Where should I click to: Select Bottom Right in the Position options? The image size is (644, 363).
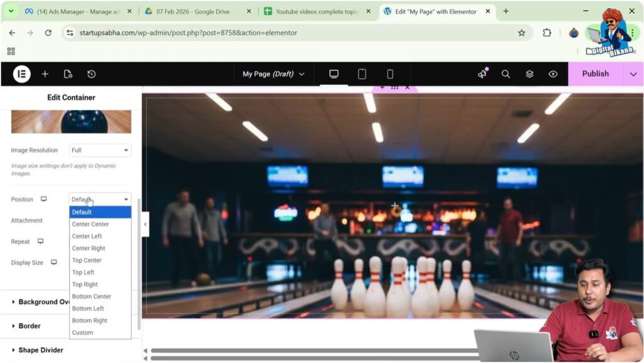(x=89, y=320)
